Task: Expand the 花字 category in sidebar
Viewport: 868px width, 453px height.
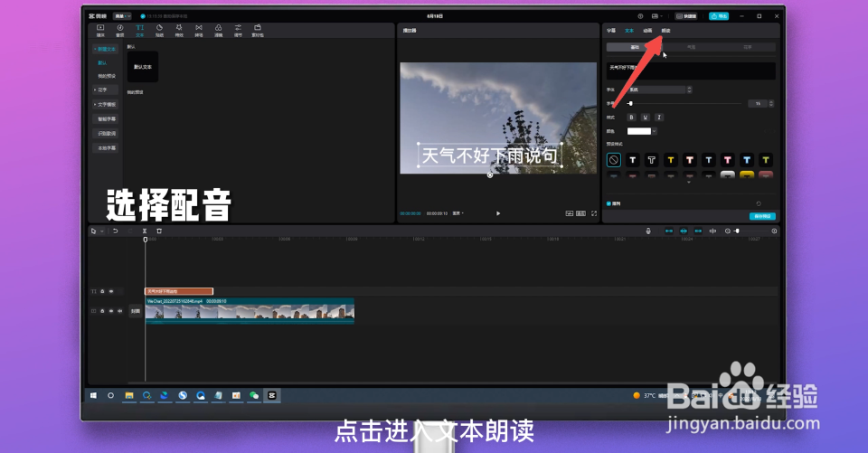Action: pyautogui.click(x=104, y=90)
